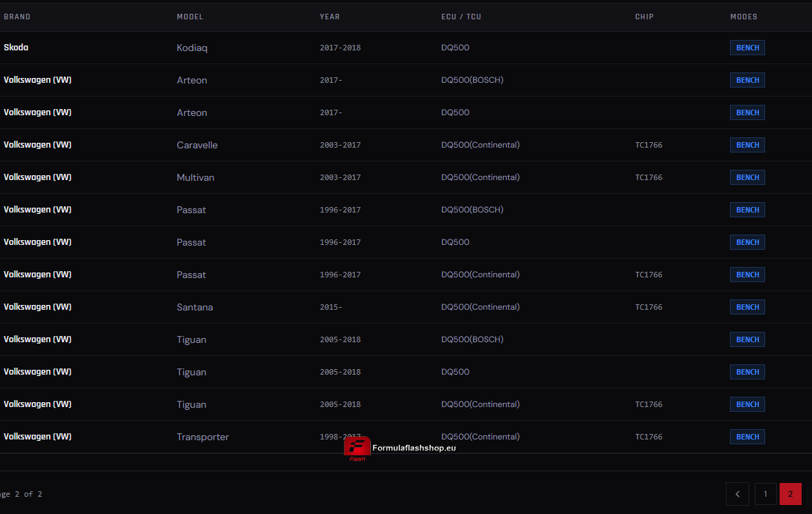Click DQ500 ECU in the Skoda Kodiaq row
The image size is (812, 514).
pyautogui.click(x=455, y=47)
